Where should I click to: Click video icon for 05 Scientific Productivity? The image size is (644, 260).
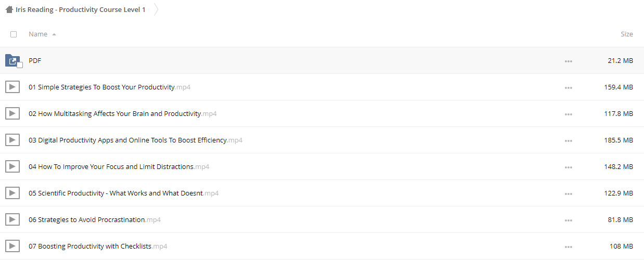[12, 193]
